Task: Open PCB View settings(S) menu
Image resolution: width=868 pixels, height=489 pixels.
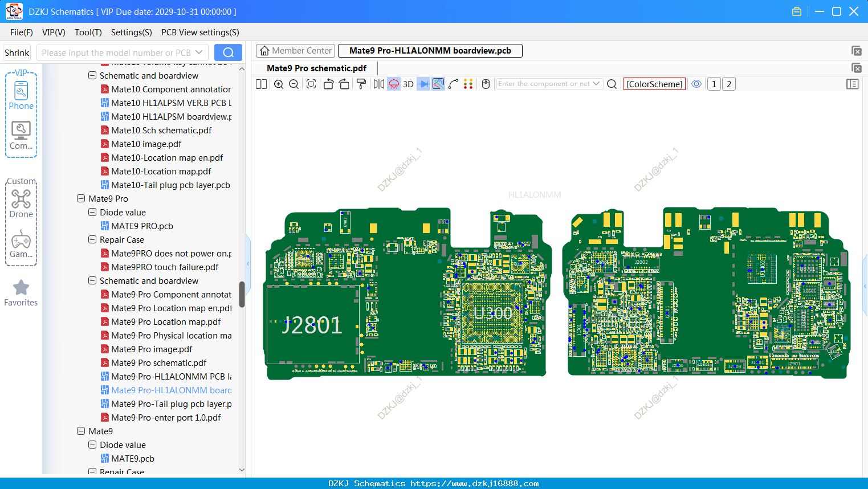Action: point(200,32)
